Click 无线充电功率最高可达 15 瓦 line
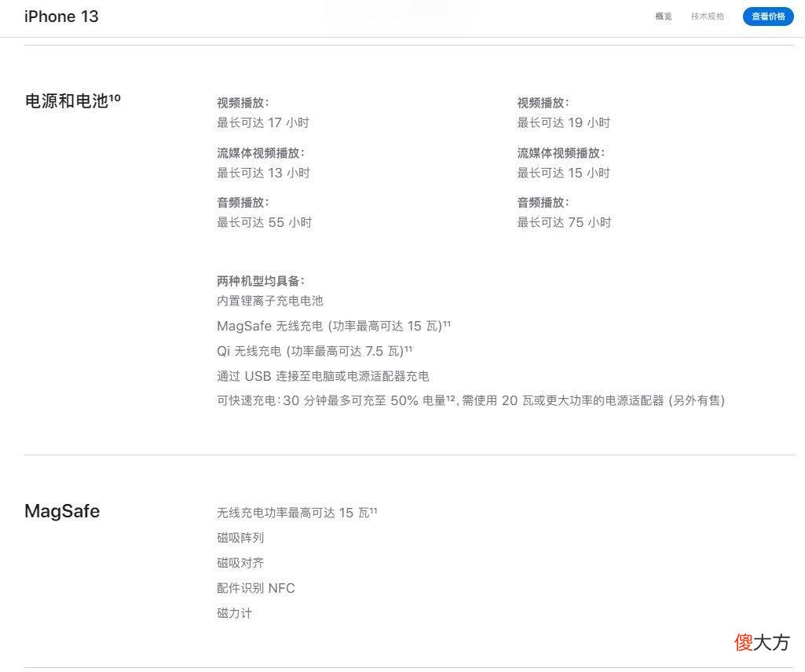Image resolution: width=805 pixels, height=672 pixels. [297, 513]
